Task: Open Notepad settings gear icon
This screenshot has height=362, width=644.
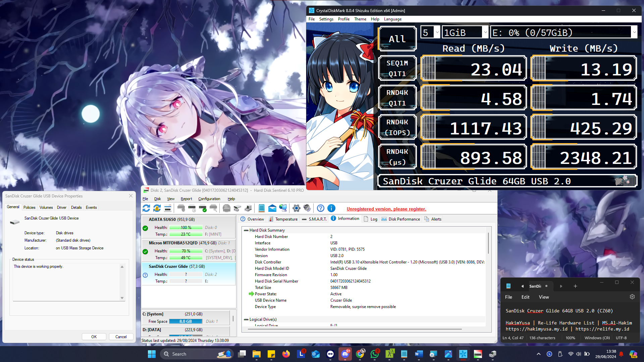Action: 632,297
